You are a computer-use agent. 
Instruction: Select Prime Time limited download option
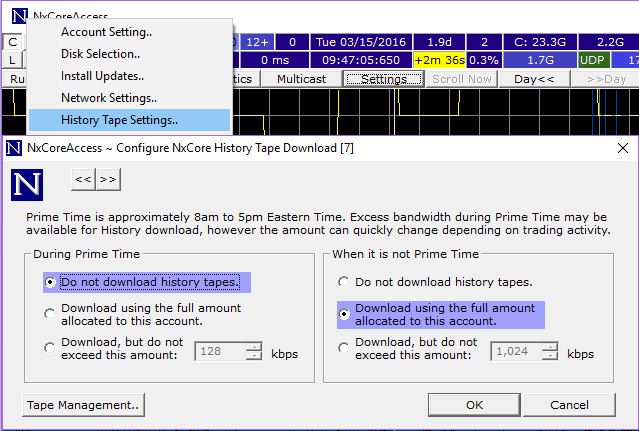114,348
